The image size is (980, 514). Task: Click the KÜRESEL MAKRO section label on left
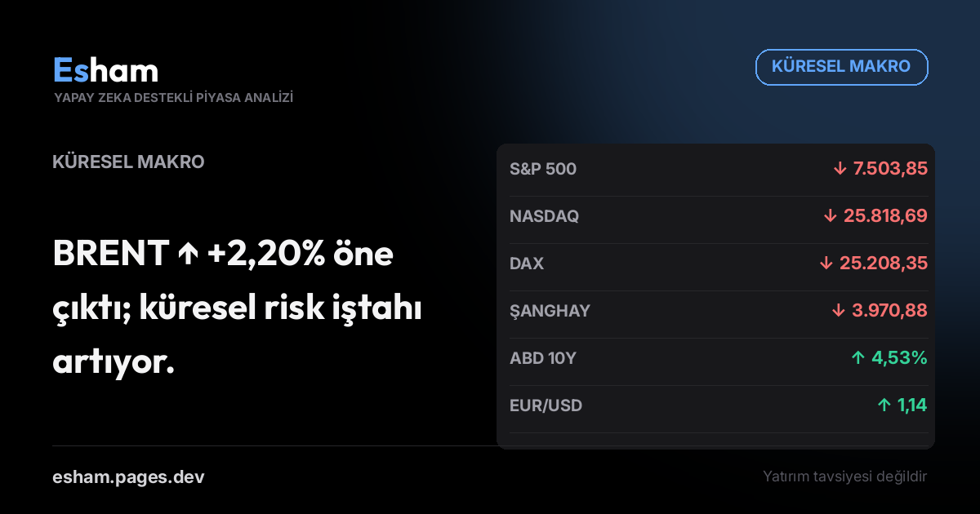[x=128, y=162]
